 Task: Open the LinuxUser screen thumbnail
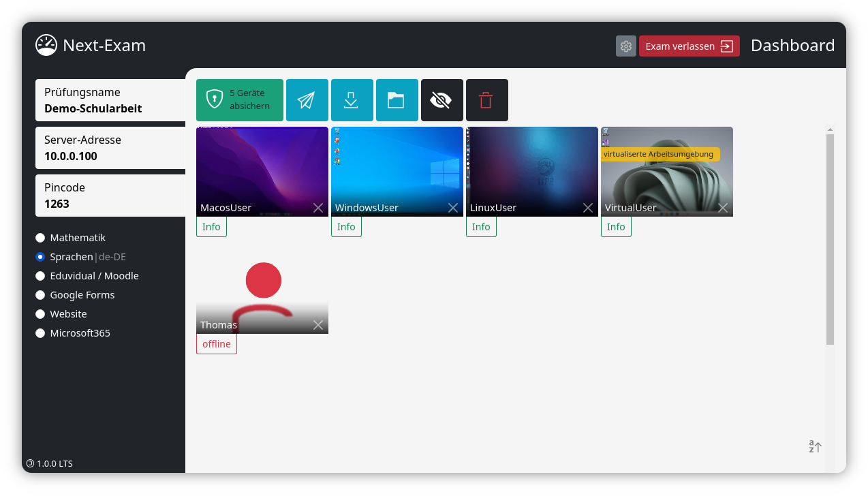[x=532, y=167]
